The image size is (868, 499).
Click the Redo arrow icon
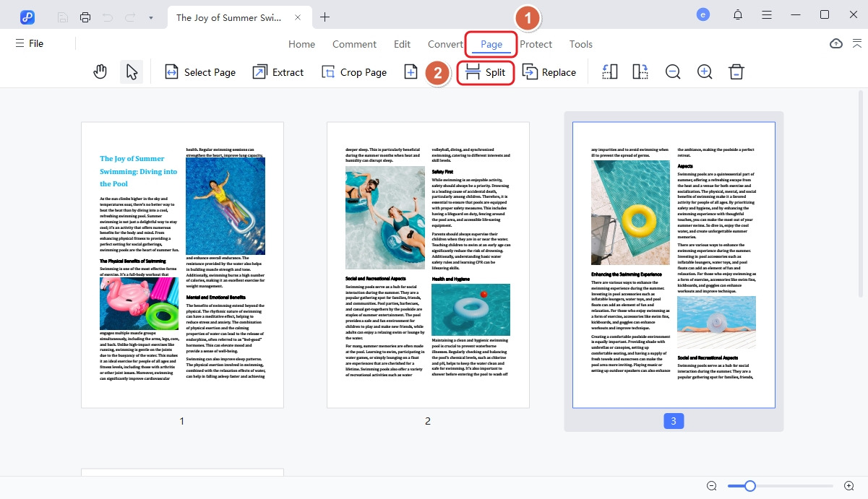point(129,17)
